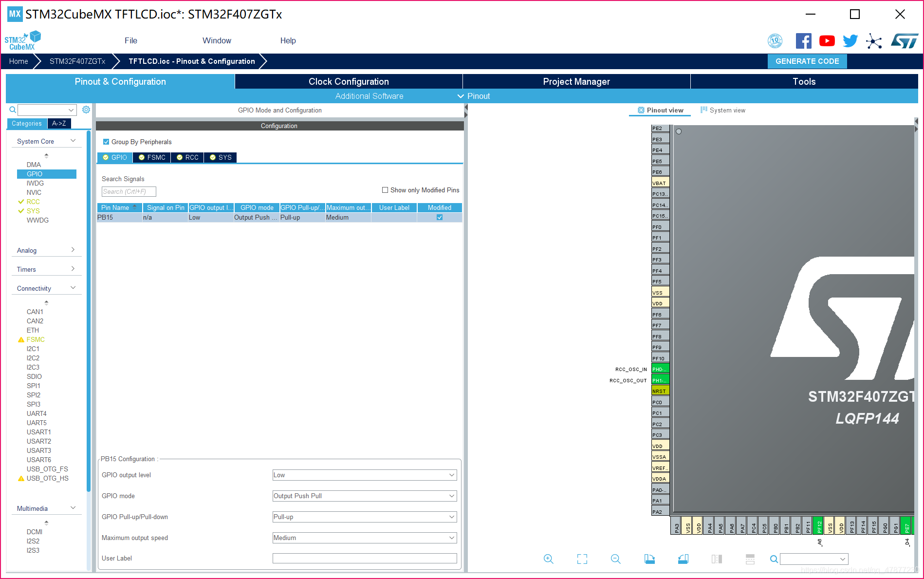Select the PH0 RCC_OSC_IN pin

660,369
